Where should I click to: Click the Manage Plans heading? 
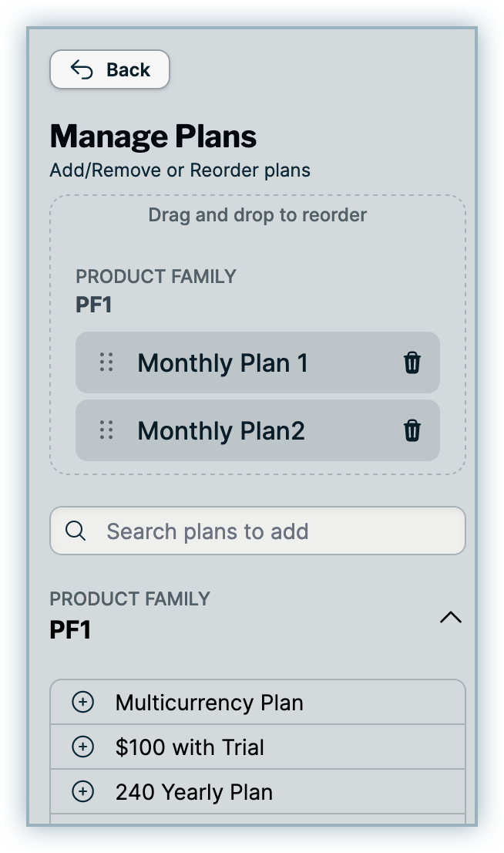153,137
